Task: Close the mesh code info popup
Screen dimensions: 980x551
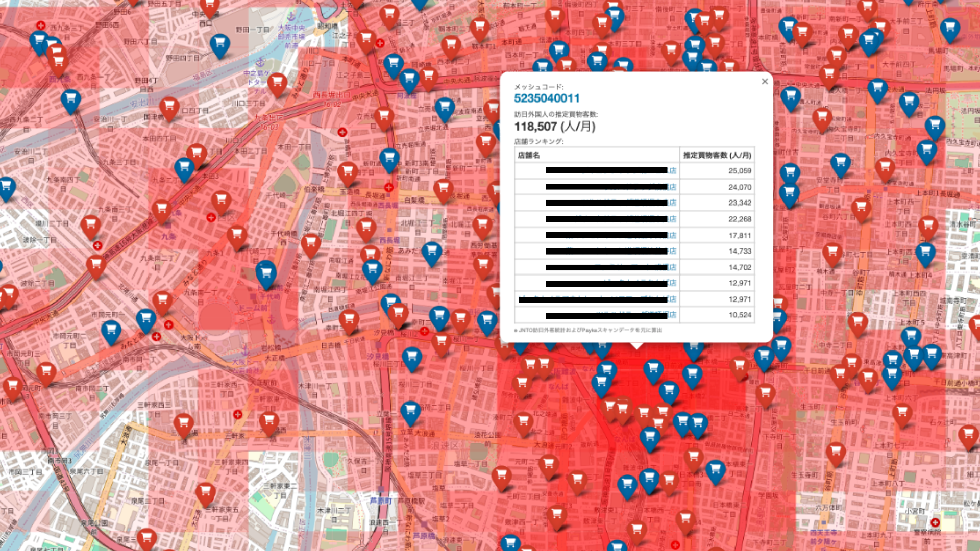Action: pos(765,82)
